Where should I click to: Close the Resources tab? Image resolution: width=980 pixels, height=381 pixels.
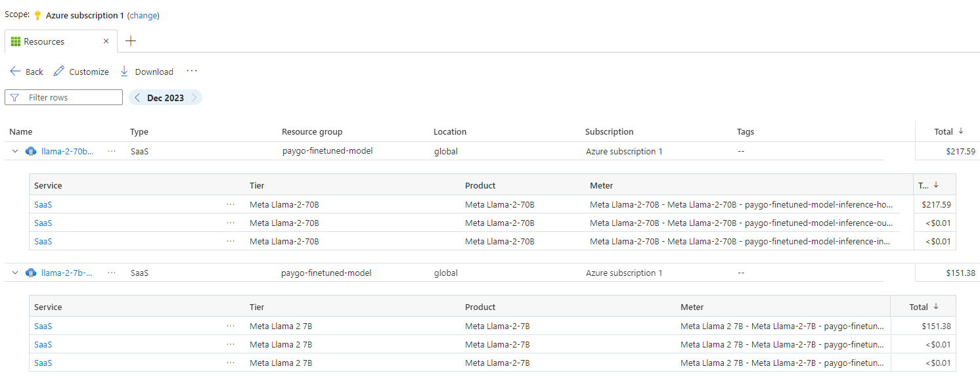click(106, 41)
